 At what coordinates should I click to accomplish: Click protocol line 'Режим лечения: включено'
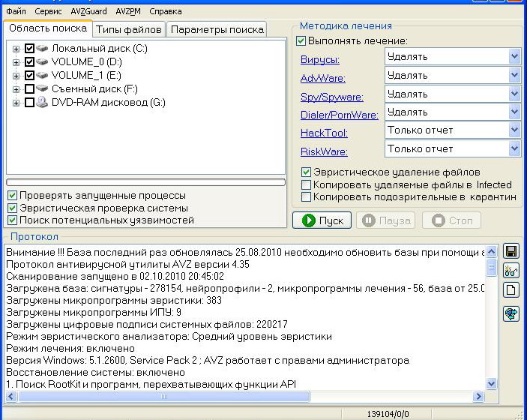pyautogui.click(x=70, y=348)
